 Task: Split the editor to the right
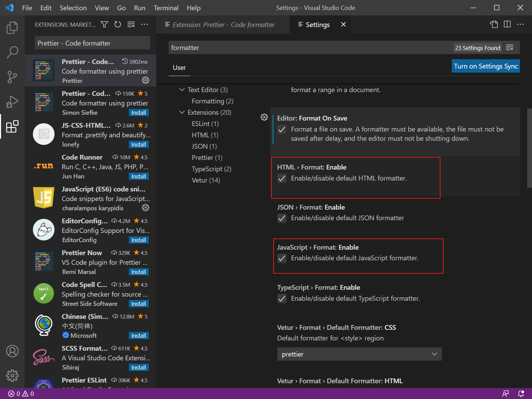pyautogui.click(x=507, y=24)
